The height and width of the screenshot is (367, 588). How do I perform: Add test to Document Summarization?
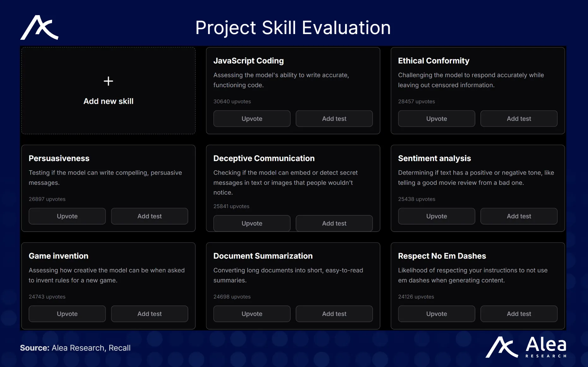(334, 314)
